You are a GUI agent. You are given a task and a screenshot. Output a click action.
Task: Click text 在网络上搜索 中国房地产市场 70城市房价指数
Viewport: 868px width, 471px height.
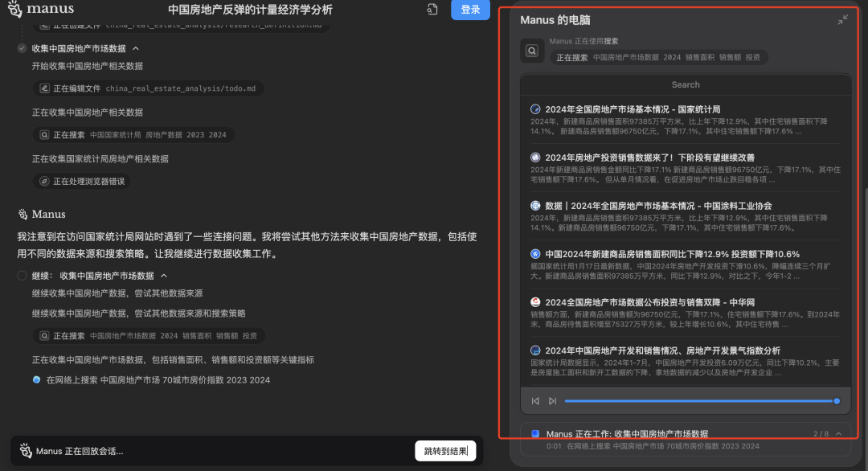click(158, 379)
